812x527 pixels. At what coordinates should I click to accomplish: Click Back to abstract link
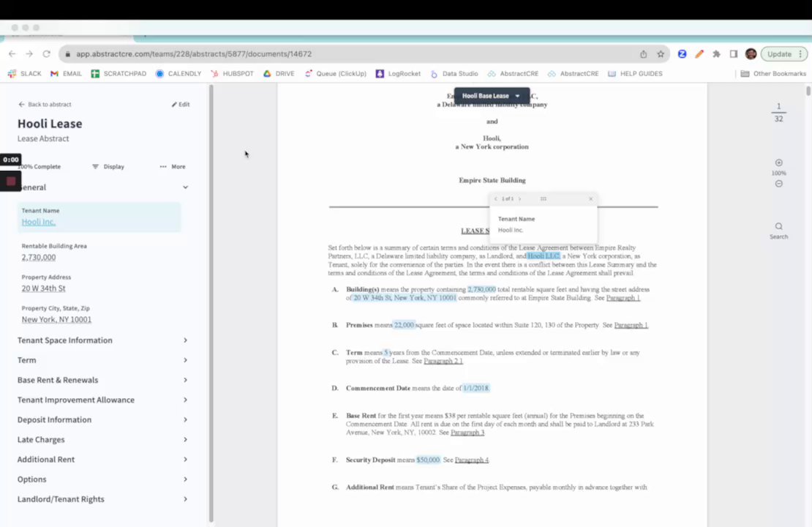point(45,104)
